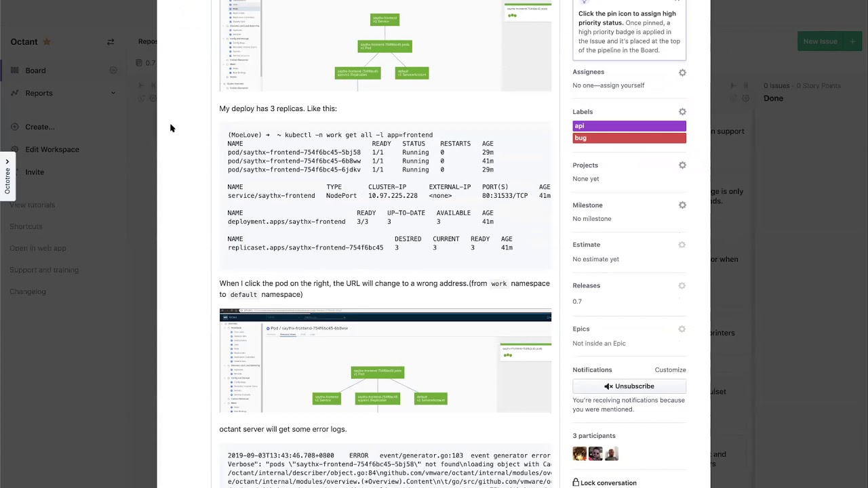Click the release value 0.7
868x488 pixels.
577,302
